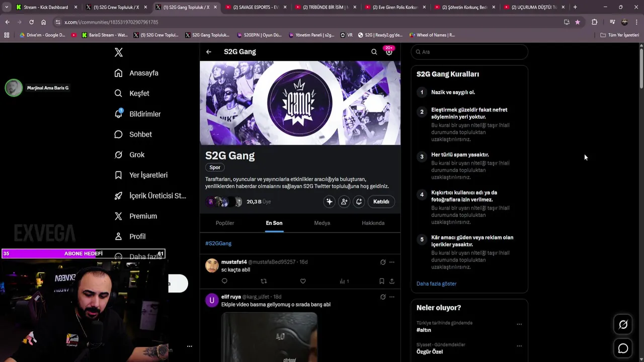The height and width of the screenshot is (362, 644).
Task: Open the more options for Özgür Özel trend
Action: [x=519, y=346]
